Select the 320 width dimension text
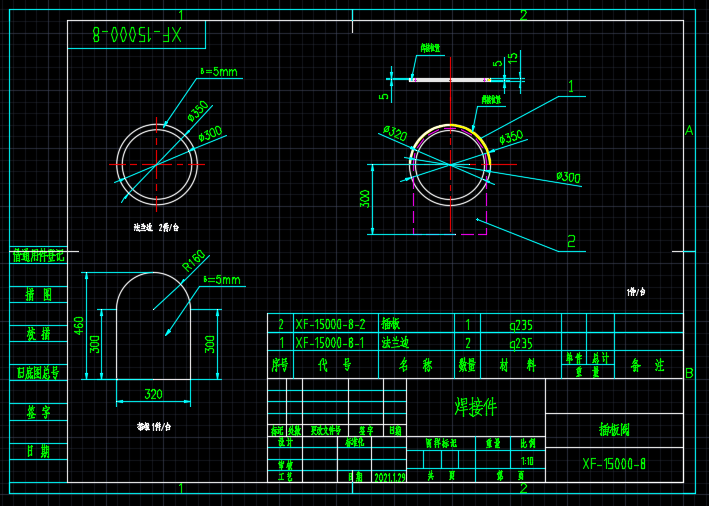Viewport: 709px width, 506px height. coord(153,394)
